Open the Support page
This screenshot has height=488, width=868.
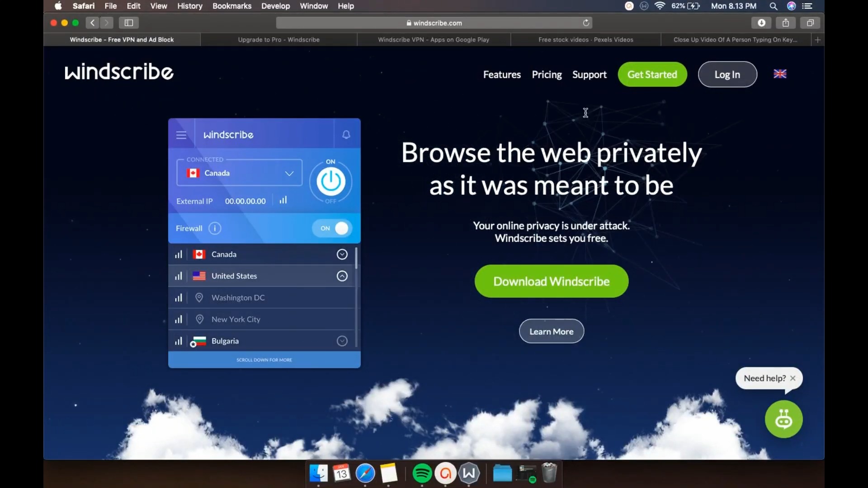point(590,75)
